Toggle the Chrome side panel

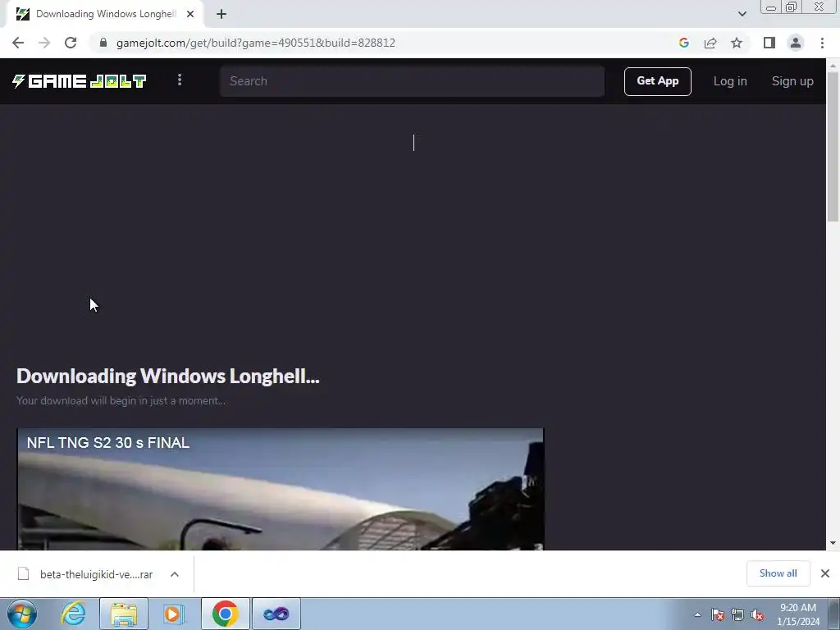[x=769, y=43]
